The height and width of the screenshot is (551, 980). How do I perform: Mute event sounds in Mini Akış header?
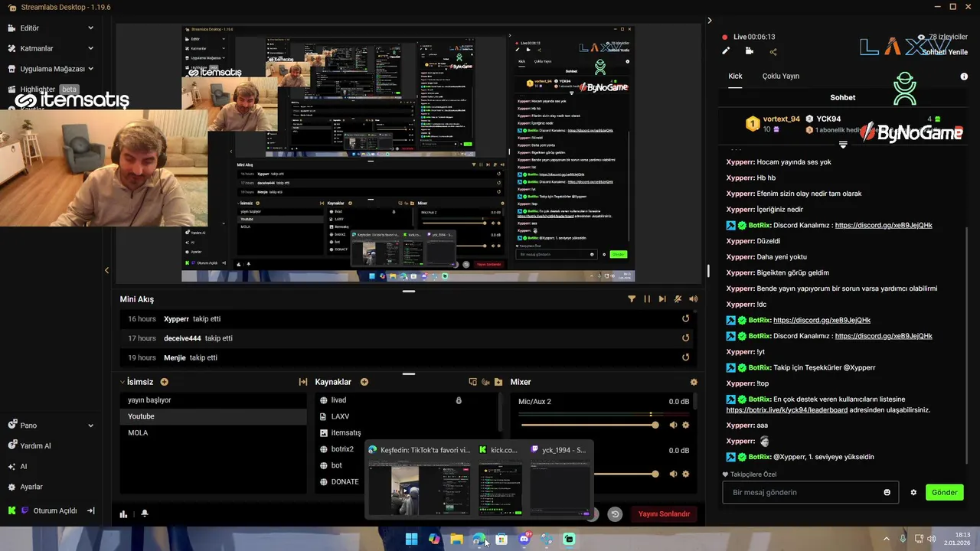point(678,299)
